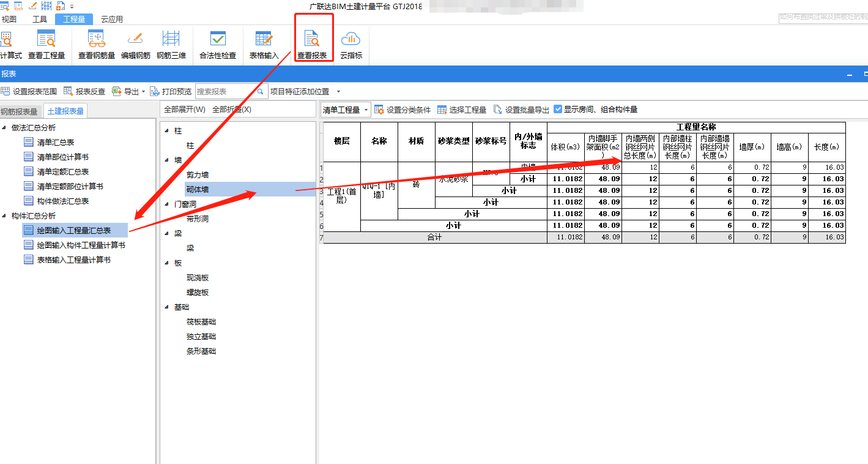Select 现浇板 component

[x=198, y=277]
